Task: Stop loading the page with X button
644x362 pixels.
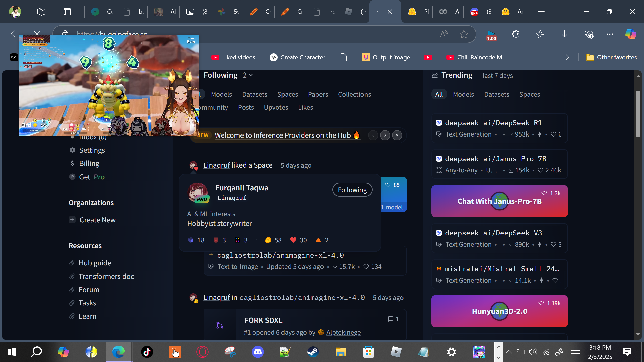Action: tap(37, 33)
